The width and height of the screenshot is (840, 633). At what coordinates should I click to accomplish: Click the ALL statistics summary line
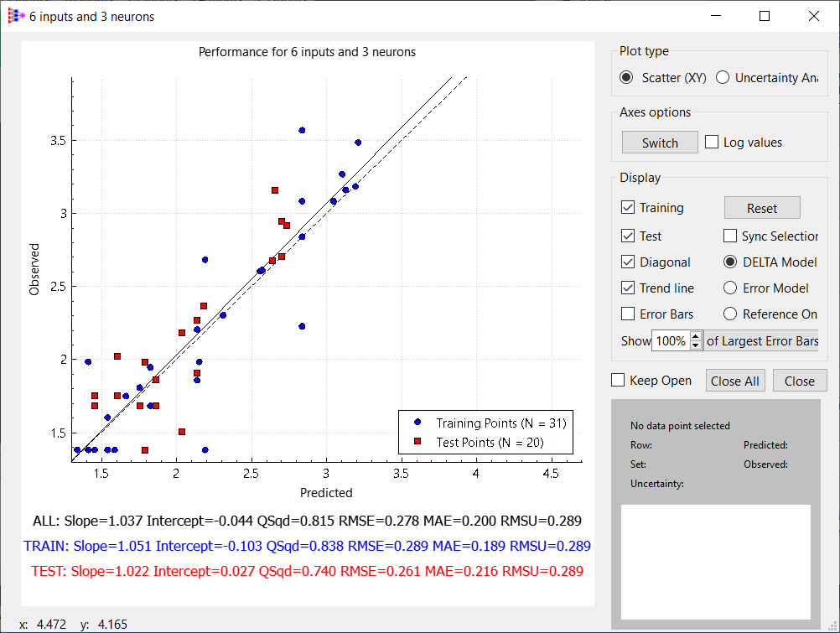(x=307, y=521)
